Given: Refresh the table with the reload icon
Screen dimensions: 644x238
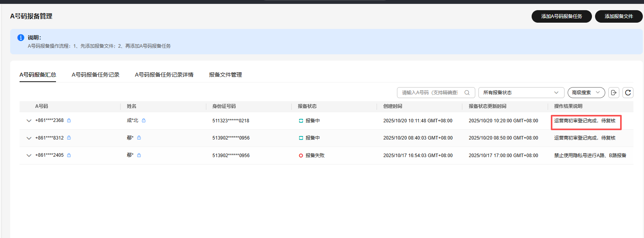Looking at the screenshot, I should point(628,93).
